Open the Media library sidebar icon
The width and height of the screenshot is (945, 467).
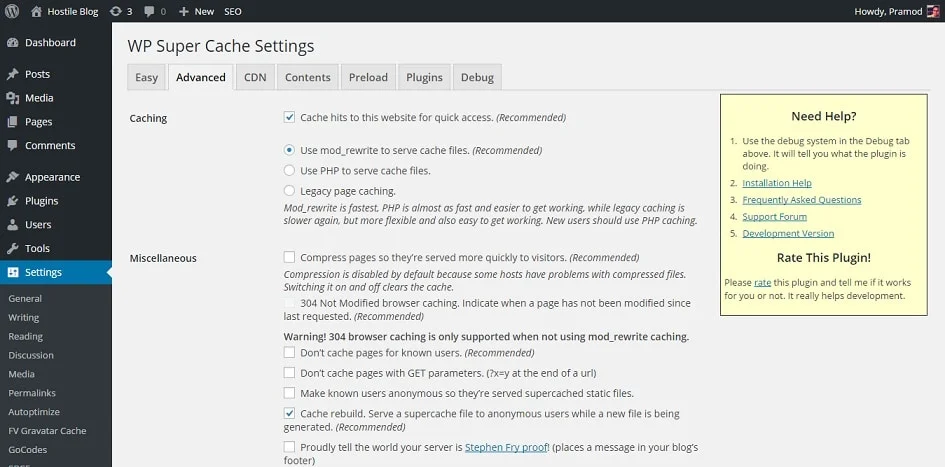tap(12, 98)
